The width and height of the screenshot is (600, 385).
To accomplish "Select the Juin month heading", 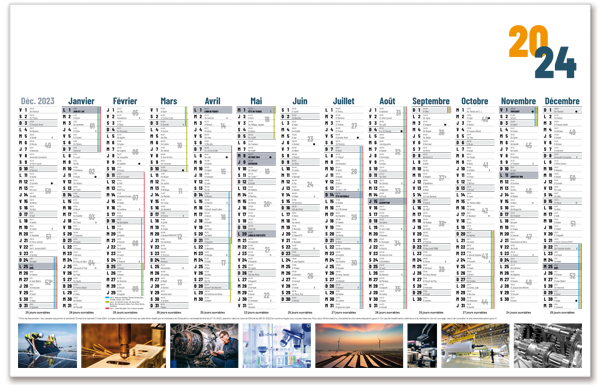I will pos(300,101).
